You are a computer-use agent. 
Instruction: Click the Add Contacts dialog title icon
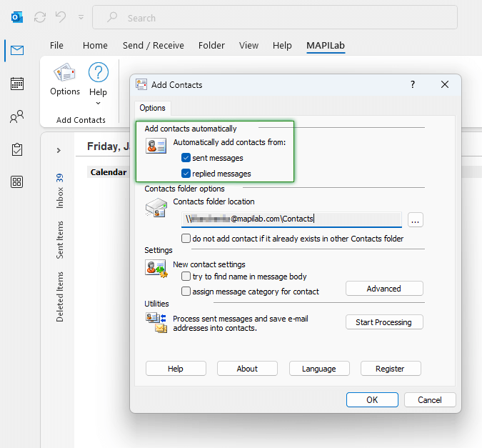pos(141,84)
